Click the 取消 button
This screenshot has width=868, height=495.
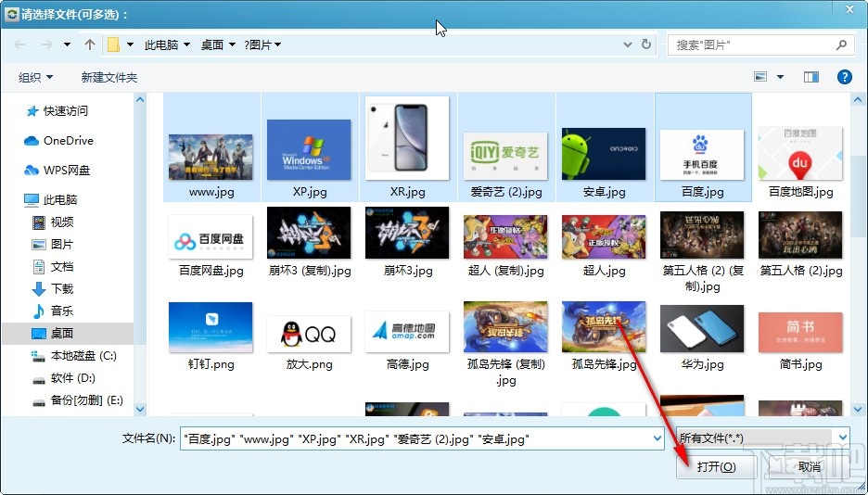point(810,467)
